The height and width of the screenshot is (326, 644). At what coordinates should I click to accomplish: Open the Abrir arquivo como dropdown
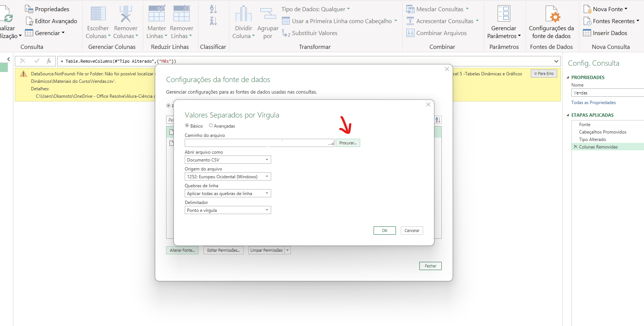click(x=228, y=160)
